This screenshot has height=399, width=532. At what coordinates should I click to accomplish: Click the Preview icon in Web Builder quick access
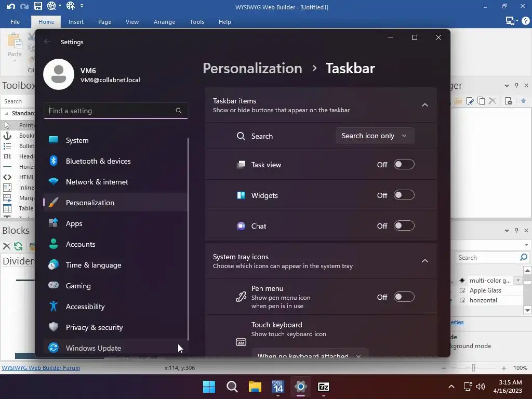[51, 6]
